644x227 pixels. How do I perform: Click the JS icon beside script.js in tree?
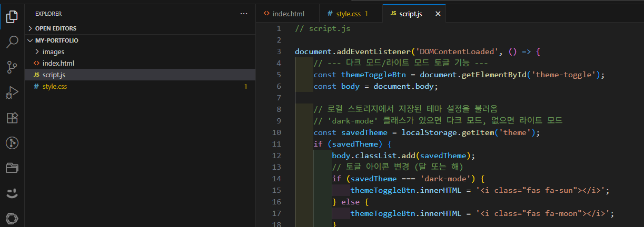pos(36,75)
